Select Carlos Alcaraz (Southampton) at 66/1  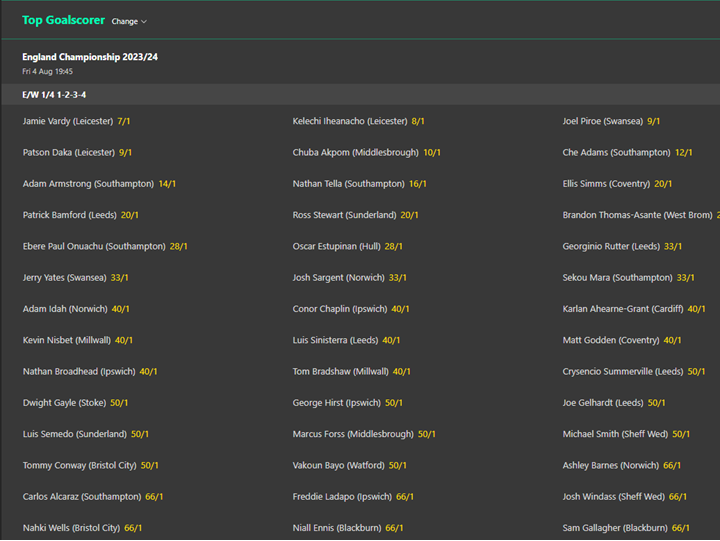coord(93,496)
